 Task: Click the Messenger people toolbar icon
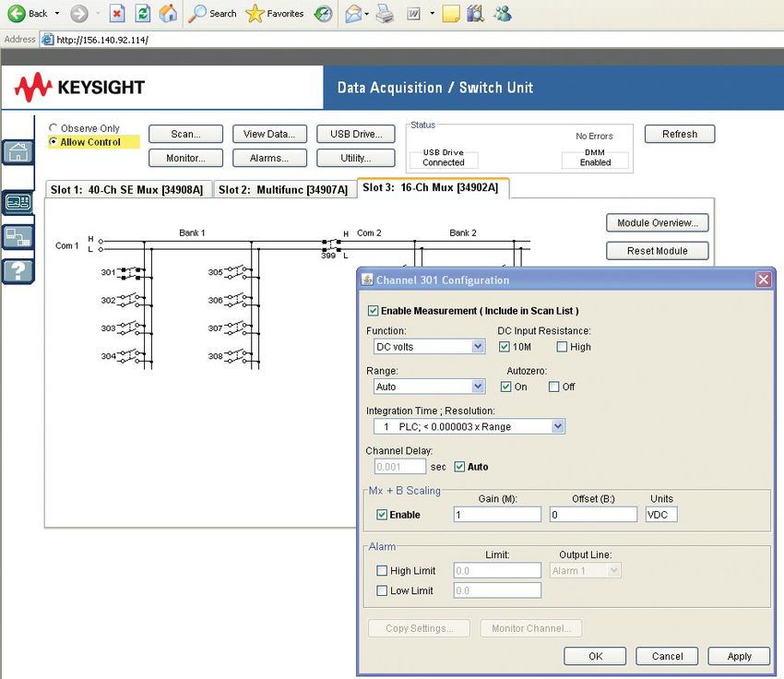pos(503,14)
